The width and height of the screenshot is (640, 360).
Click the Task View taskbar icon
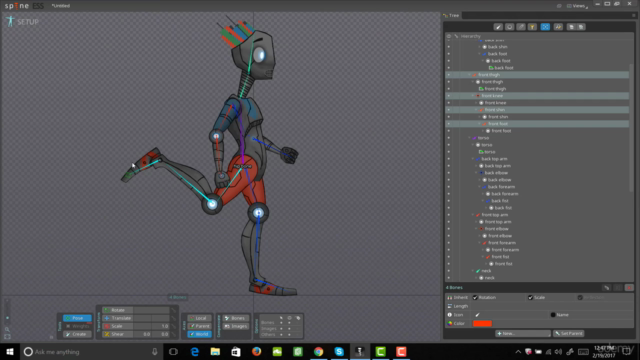point(173,351)
